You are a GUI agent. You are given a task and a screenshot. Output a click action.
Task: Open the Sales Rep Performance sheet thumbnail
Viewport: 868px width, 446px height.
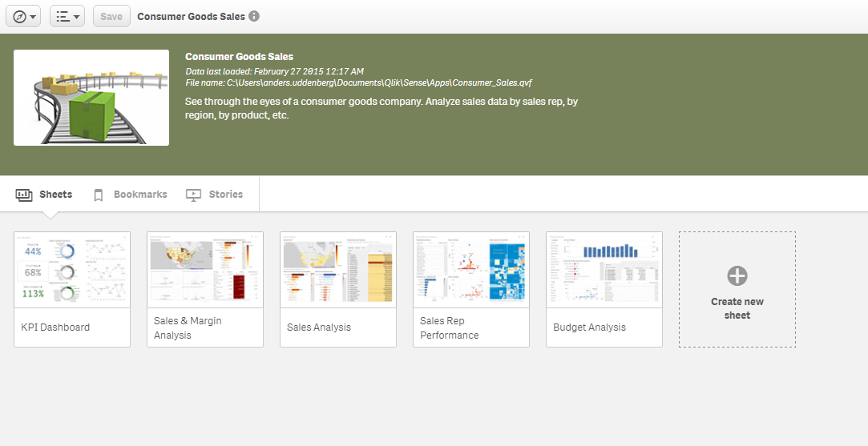(471, 270)
